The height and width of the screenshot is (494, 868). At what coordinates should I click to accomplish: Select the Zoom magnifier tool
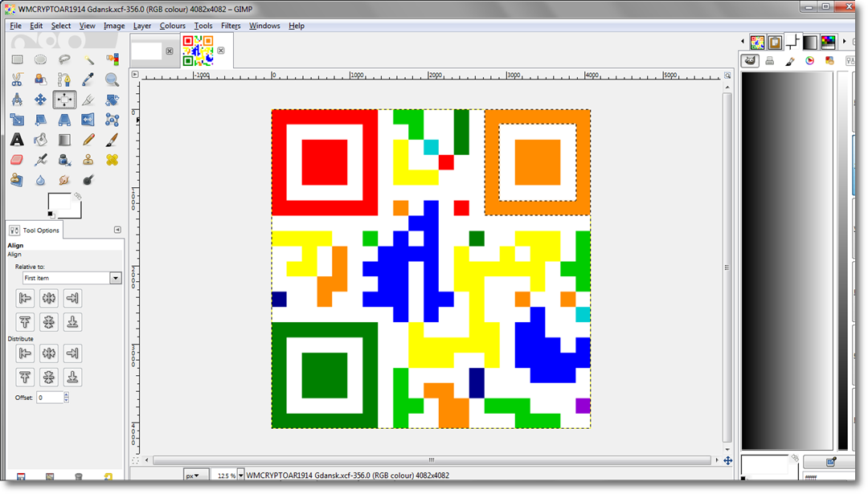point(112,80)
